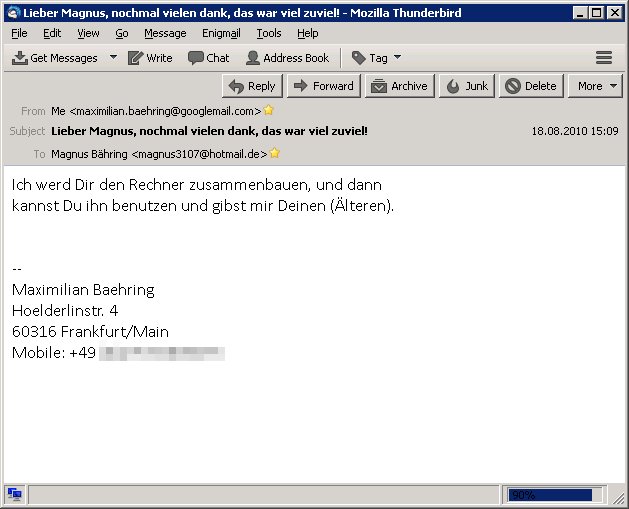
Task: Click sender address maximilian.baehring@googlemail.com
Action: click(165, 111)
